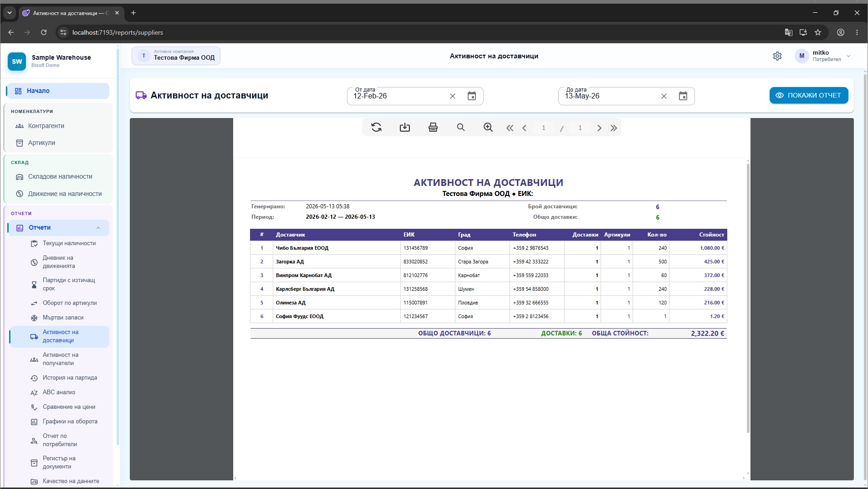Jump to the first report page
The height and width of the screenshot is (489, 868).
coord(510,128)
